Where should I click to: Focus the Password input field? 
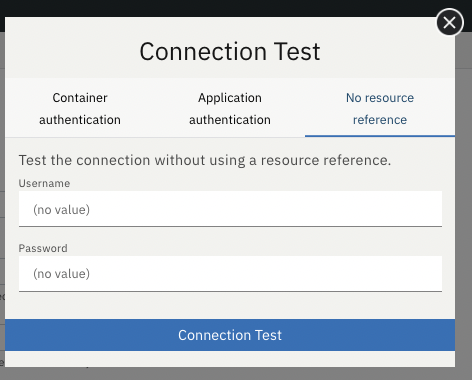pyautogui.click(x=230, y=274)
